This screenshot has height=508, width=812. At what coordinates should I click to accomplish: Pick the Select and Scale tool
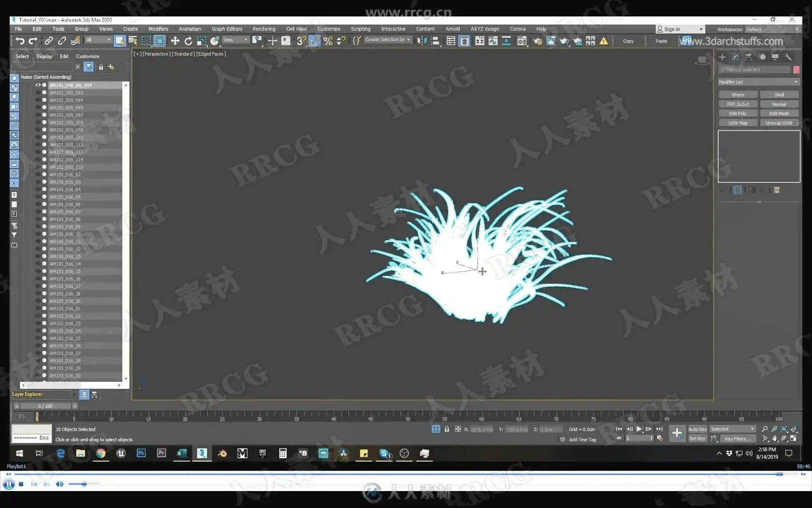(202, 41)
